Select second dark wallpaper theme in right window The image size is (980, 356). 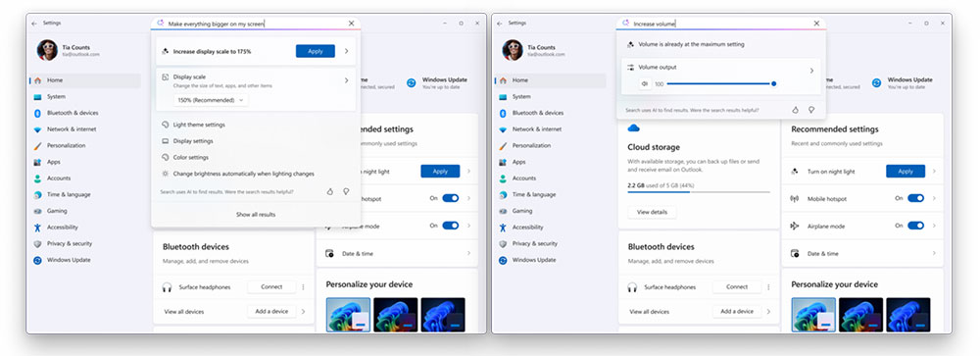click(908, 315)
